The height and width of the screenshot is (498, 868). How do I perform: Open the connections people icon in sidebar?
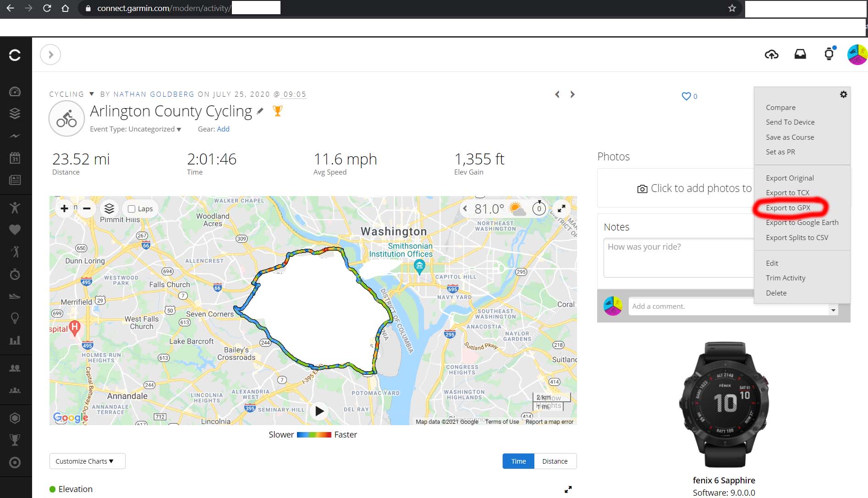[x=15, y=368]
